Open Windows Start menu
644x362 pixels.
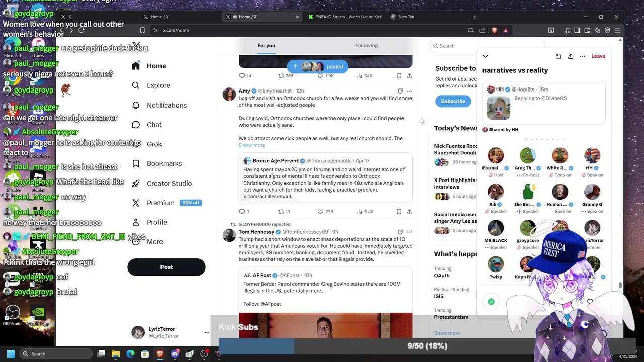(x=11, y=354)
